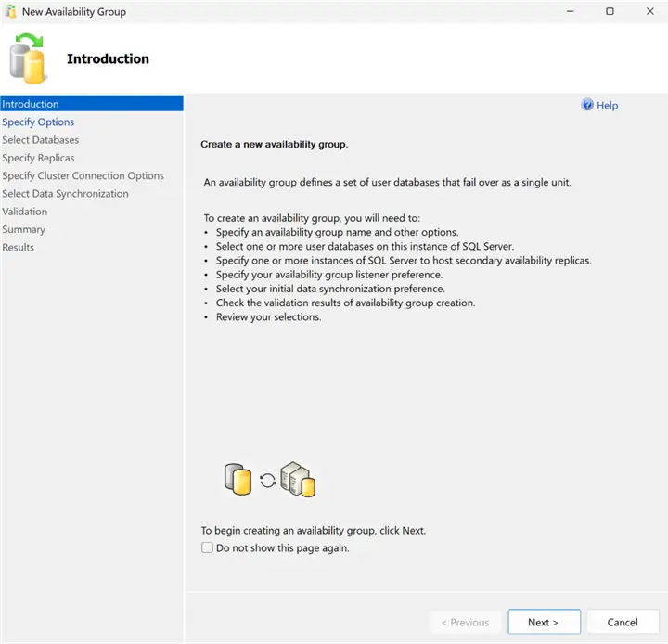
Task: Select Specify Cluster Connection Options step
Action: click(x=83, y=175)
